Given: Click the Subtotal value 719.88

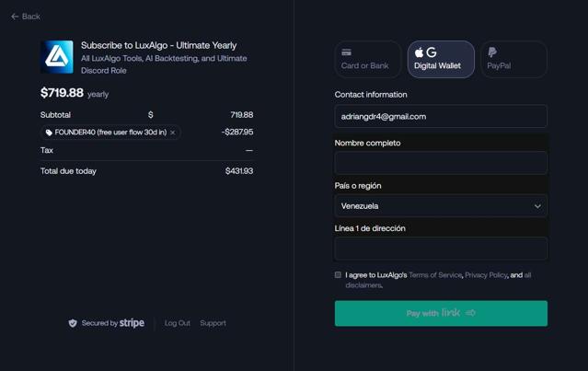Looking at the screenshot, I should point(242,115).
